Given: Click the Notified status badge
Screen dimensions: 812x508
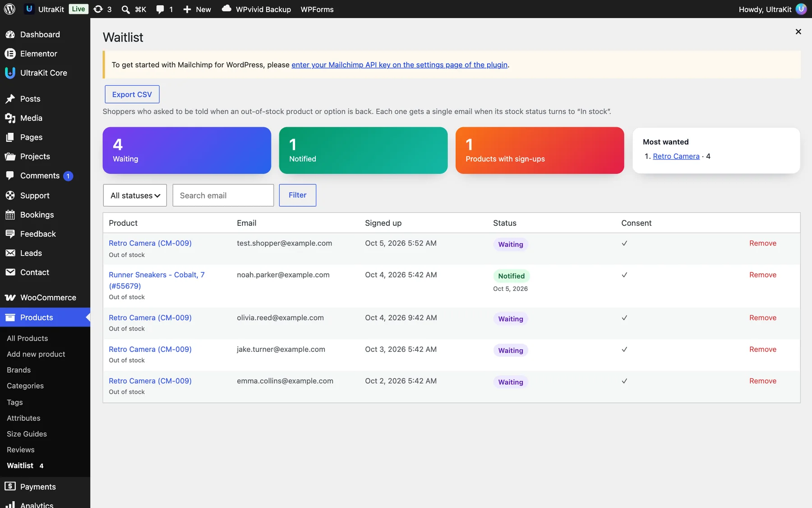Looking at the screenshot, I should 511,276.
